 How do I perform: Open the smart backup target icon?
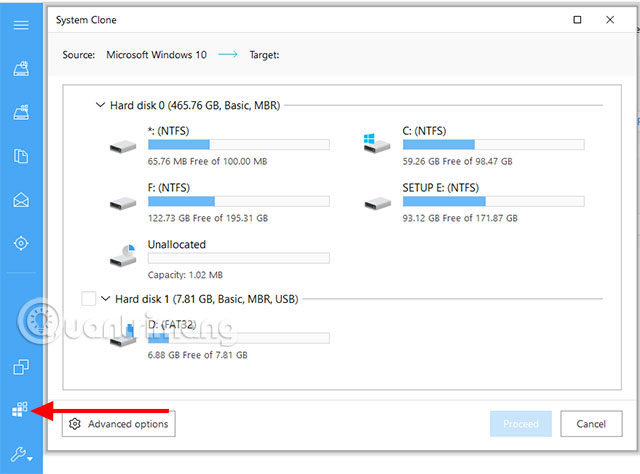tap(21, 243)
